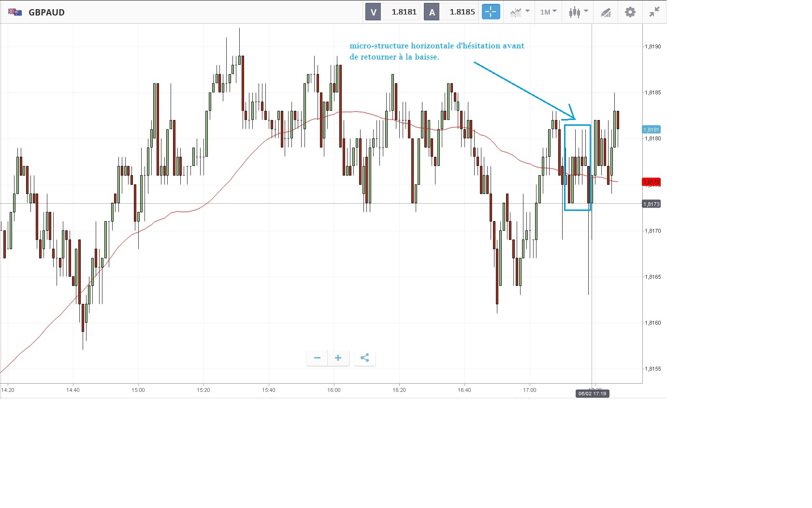
Task: Select the drawing tools pencil icon
Action: click(606, 12)
